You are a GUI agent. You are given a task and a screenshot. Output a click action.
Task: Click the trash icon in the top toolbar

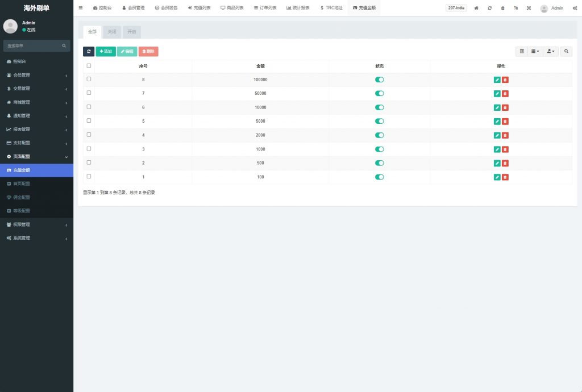(x=503, y=8)
